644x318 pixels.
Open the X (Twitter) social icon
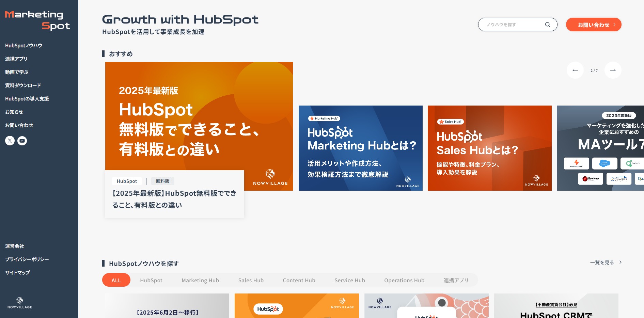point(10,141)
